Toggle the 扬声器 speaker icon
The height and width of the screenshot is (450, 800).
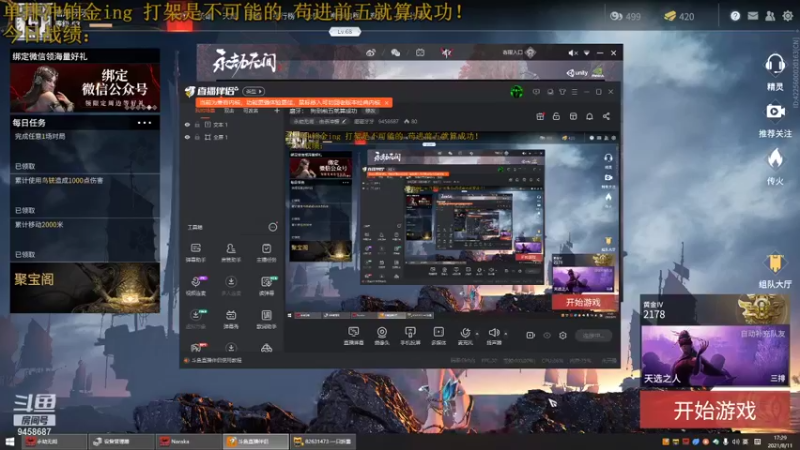click(493, 335)
